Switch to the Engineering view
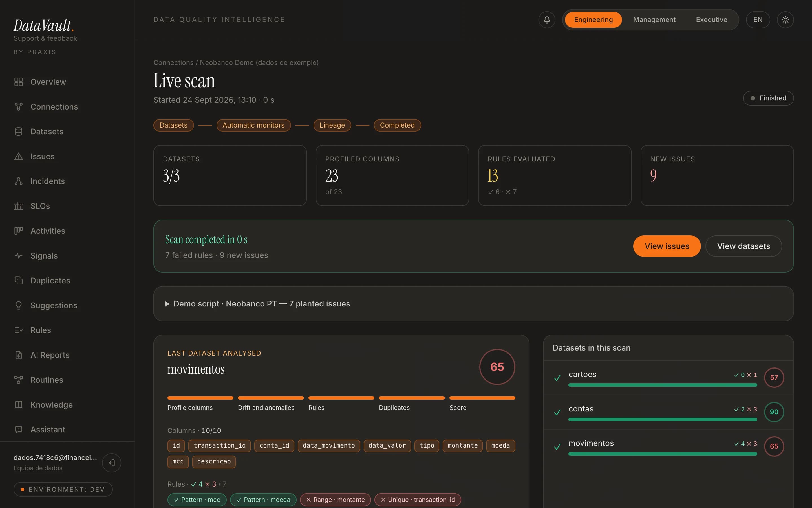Image resolution: width=812 pixels, height=508 pixels. [593, 20]
